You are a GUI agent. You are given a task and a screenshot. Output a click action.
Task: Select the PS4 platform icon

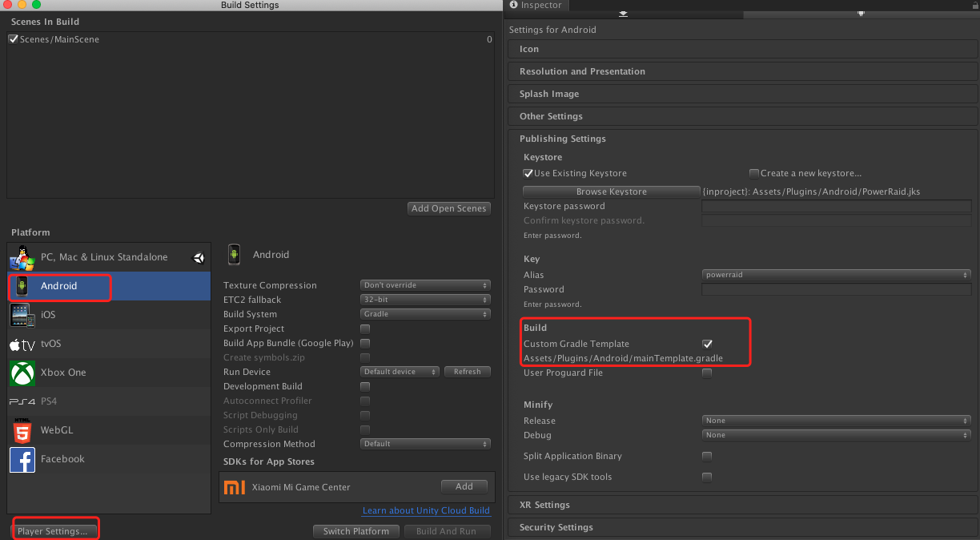[x=22, y=401]
